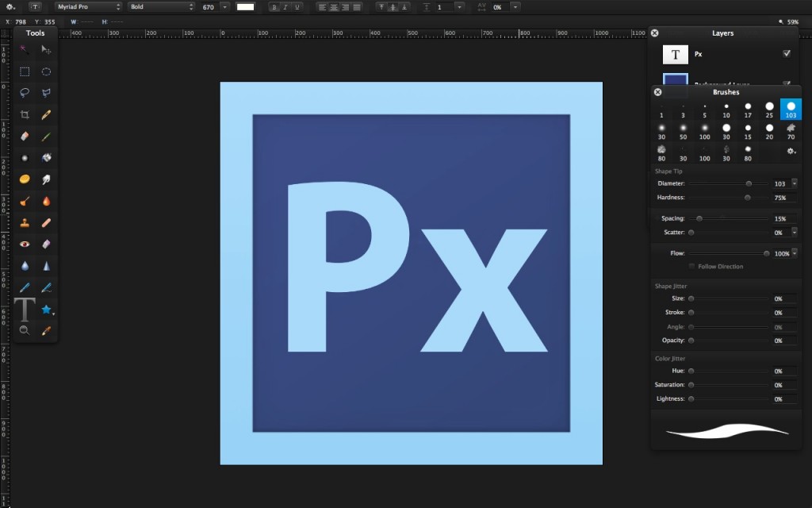Activate the Red Eye tool
Image resolution: width=812 pixels, height=508 pixels.
[25, 244]
